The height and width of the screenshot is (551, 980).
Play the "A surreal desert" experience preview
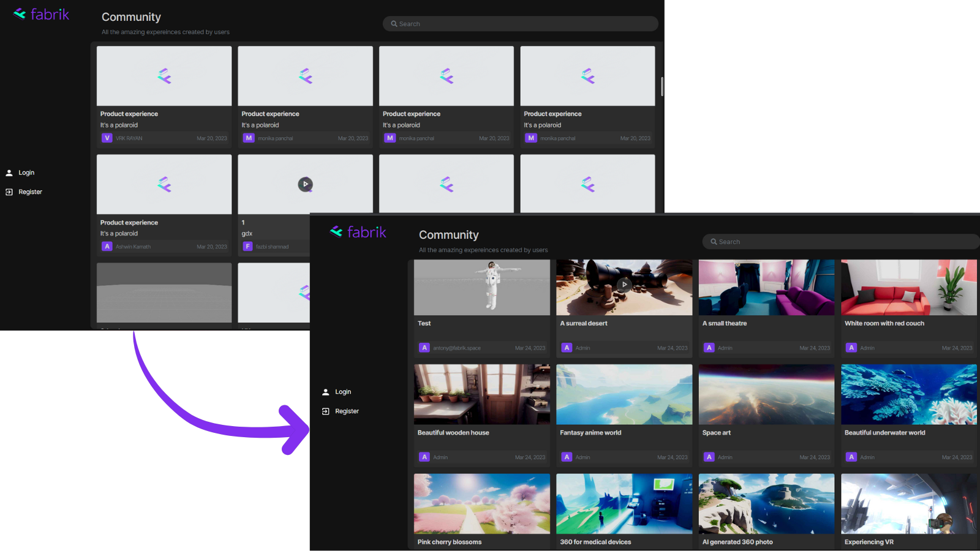click(624, 285)
